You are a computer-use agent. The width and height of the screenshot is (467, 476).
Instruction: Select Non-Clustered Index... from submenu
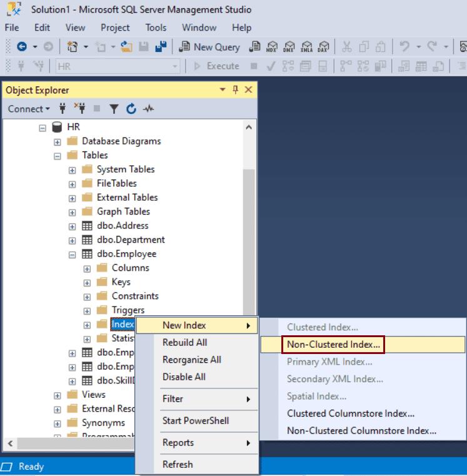coord(333,344)
